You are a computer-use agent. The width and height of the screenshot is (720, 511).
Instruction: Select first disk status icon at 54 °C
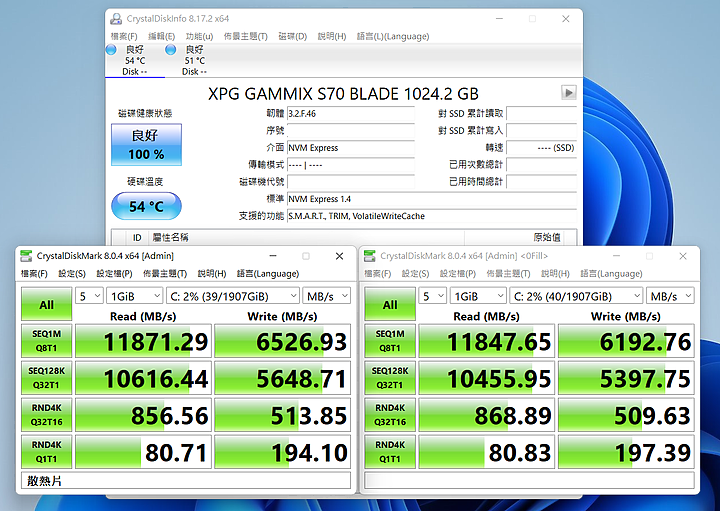click(x=111, y=50)
